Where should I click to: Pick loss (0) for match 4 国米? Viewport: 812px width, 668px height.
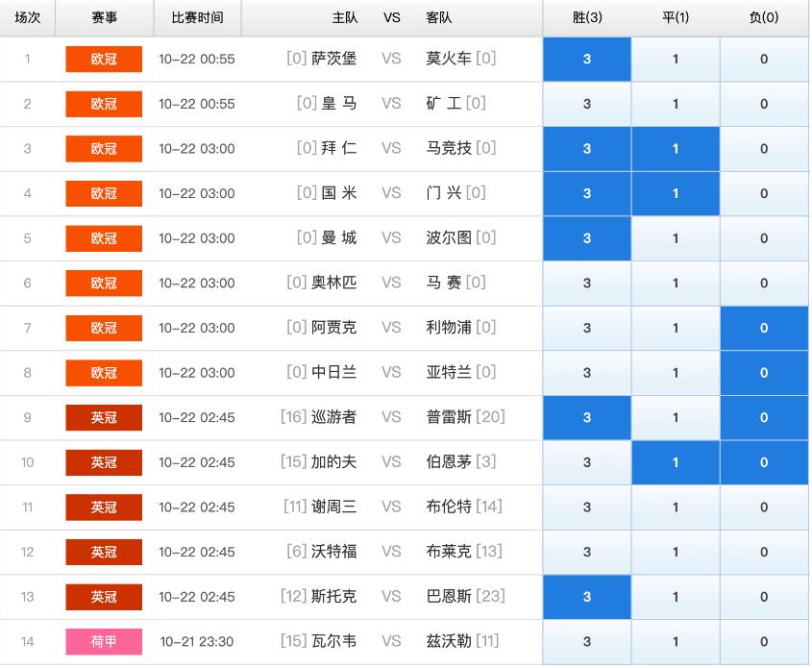click(x=764, y=193)
